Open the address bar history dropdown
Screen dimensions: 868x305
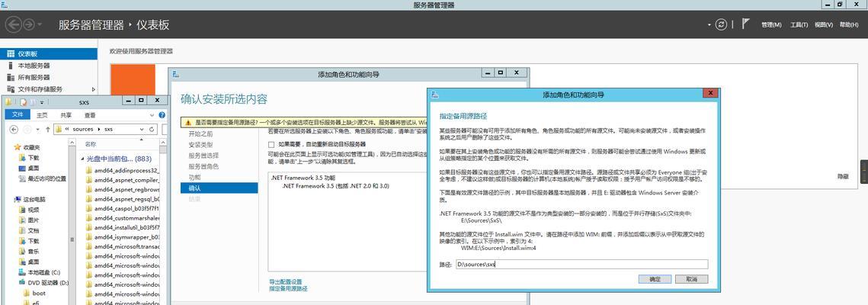click(x=142, y=129)
